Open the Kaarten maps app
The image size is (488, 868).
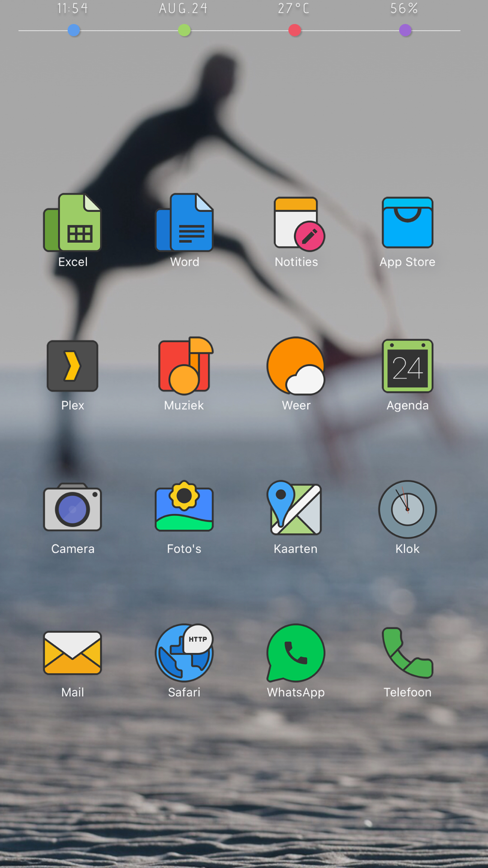point(295,508)
